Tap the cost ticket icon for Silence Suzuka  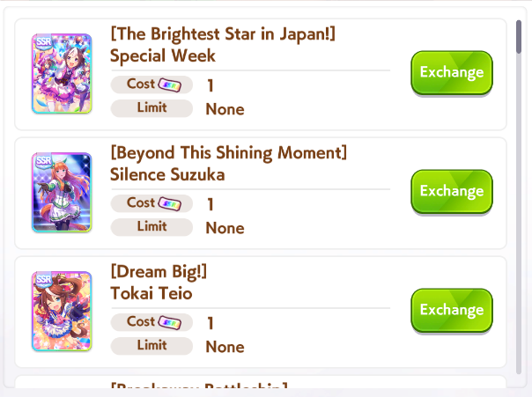[170, 203]
